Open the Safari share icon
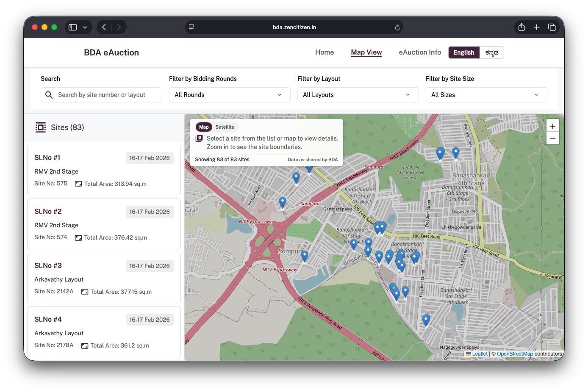This screenshot has width=588, height=392. point(521,27)
